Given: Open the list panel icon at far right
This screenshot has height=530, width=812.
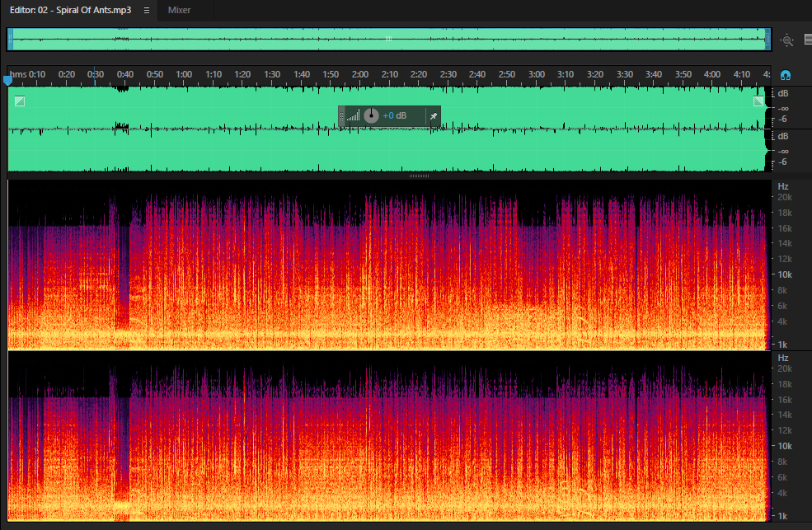Looking at the screenshot, I should (x=808, y=40).
